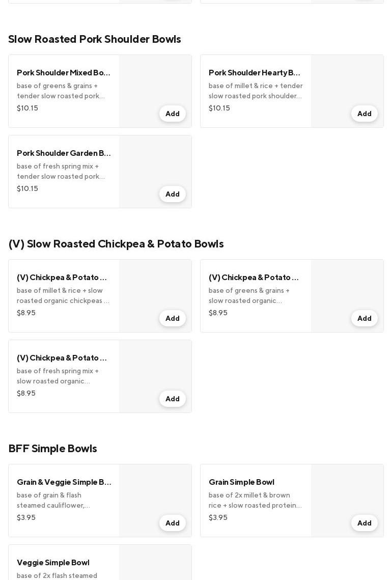Screen dimensions: 392x580
Task: Open the Pork Shoulder Hearty Bowl title
Action: click(255, 73)
